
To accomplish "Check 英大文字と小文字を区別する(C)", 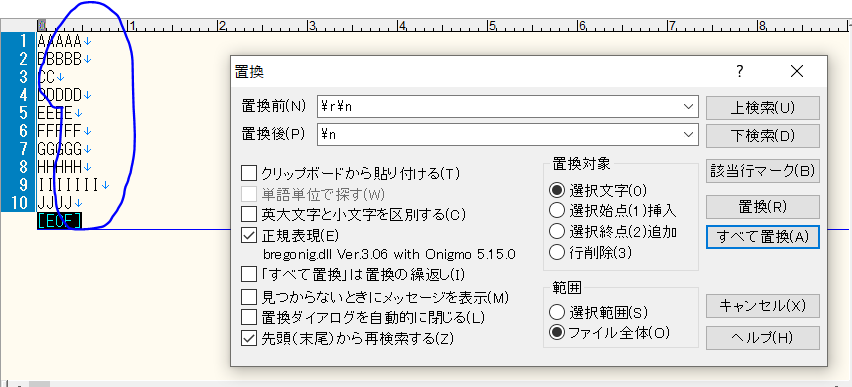I will tap(249, 214).
